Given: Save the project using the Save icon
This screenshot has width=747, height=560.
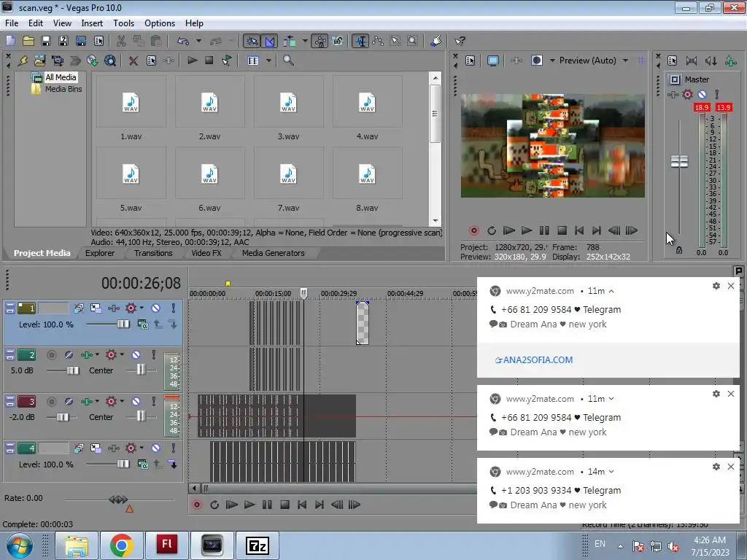Looking at the screenshot, I should click(x=46, y=41).
